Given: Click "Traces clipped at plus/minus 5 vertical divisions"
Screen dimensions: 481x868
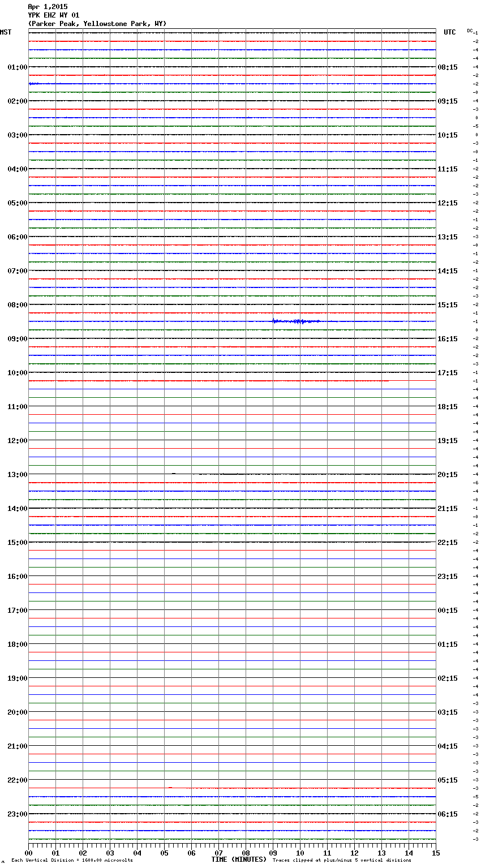Looking at the screenshot, I should pyautogui.click(x=342, y=861).
